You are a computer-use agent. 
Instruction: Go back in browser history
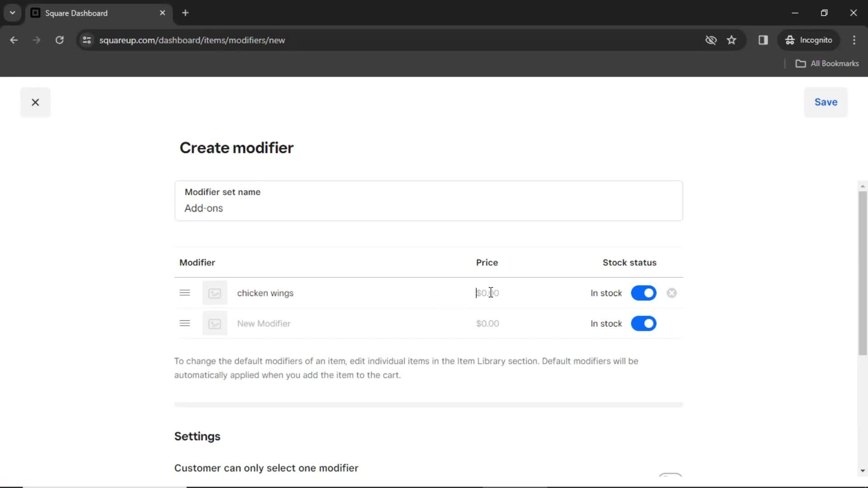[14, 40]
